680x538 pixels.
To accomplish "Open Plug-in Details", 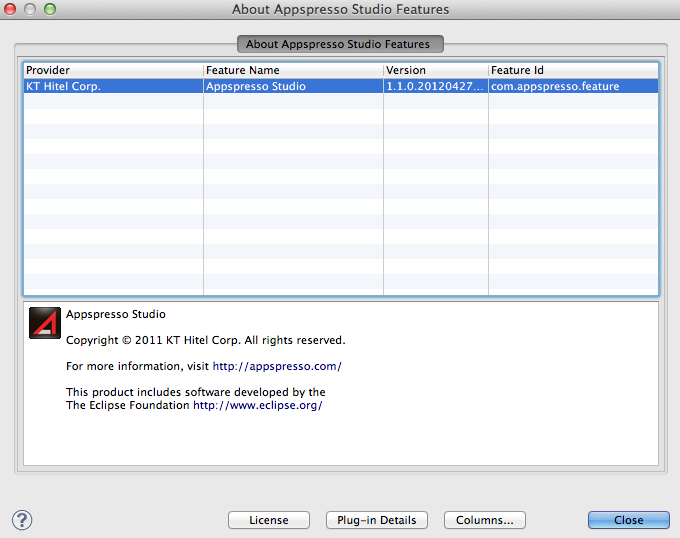I will click(377, 520).
